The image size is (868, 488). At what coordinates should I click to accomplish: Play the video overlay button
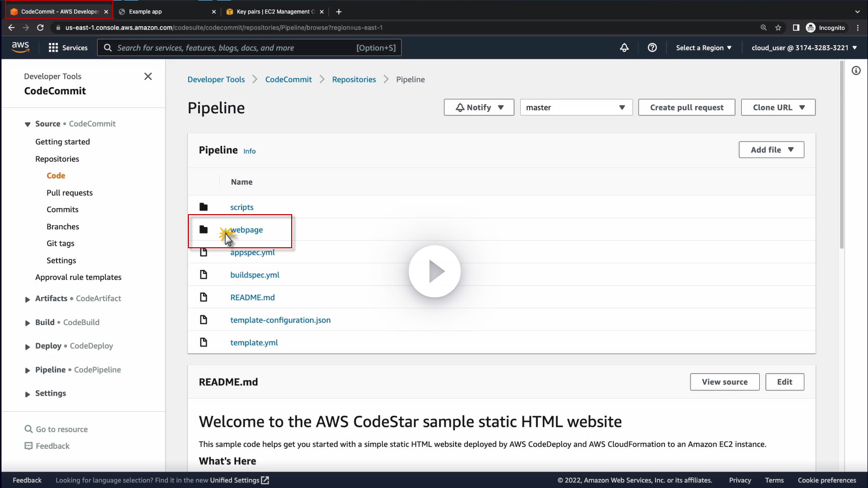[435, 271]
